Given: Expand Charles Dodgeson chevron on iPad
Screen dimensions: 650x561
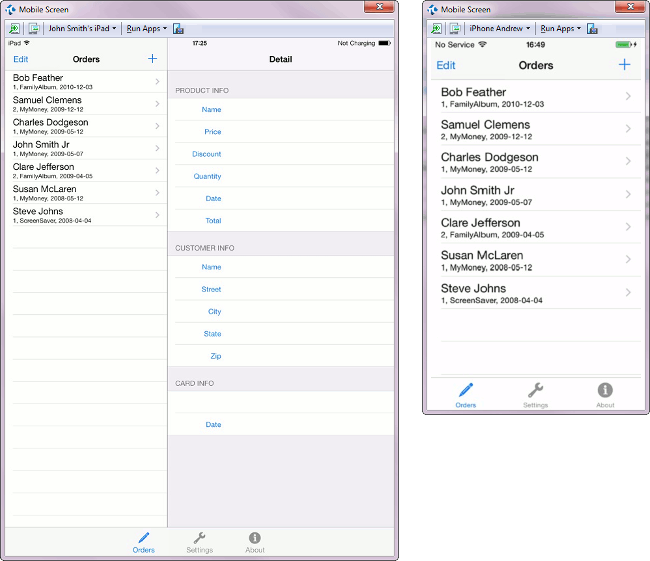Looking at the screenshot, I should tap(158, 126).
